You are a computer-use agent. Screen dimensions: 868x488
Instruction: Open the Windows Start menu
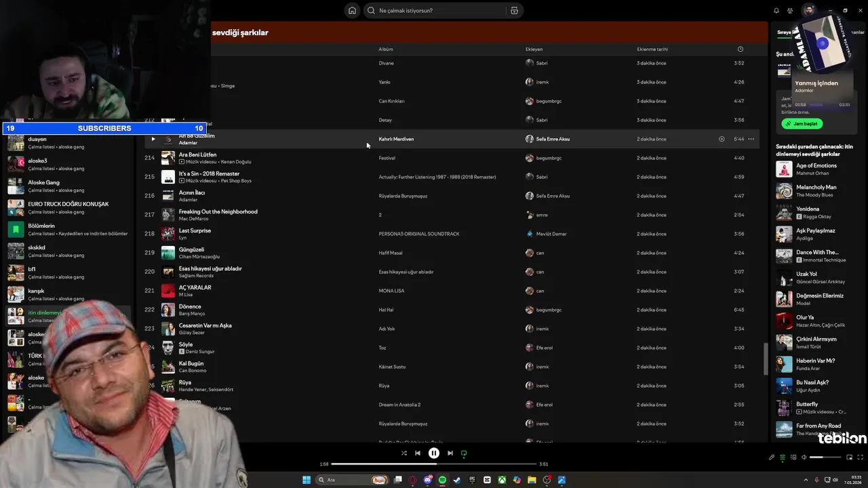click(307, 480)
